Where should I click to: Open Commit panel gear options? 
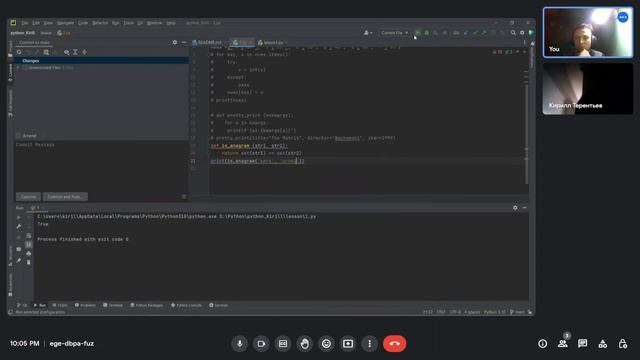pyautogui.click(x=175, y=42)
